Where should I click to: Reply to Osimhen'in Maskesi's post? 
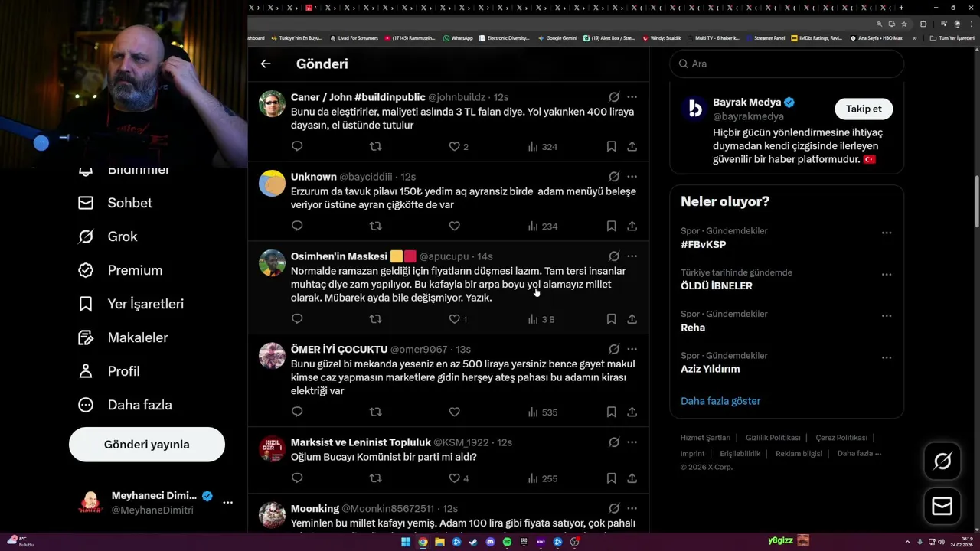[x=297, y=319]
